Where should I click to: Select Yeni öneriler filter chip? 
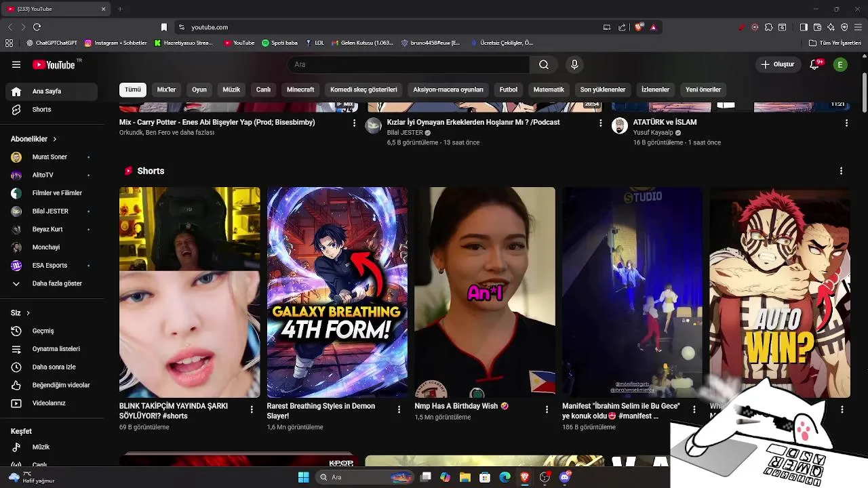(x=703, y=89)
